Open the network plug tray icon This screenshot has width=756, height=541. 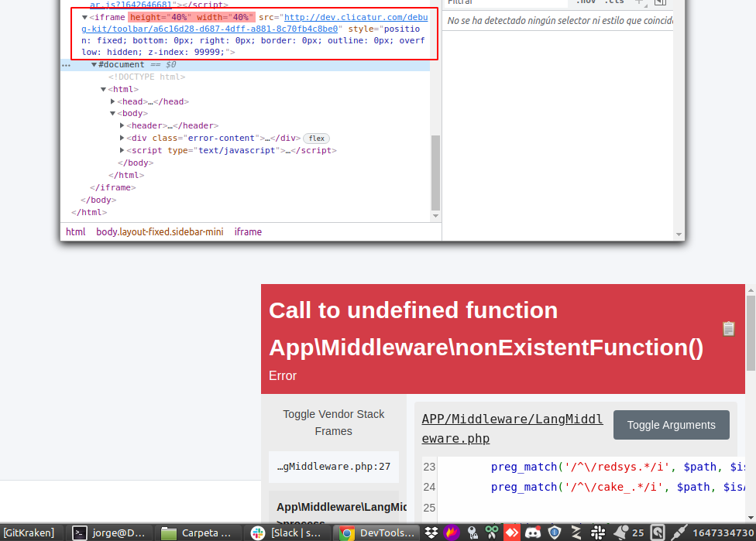click(679, 532)
